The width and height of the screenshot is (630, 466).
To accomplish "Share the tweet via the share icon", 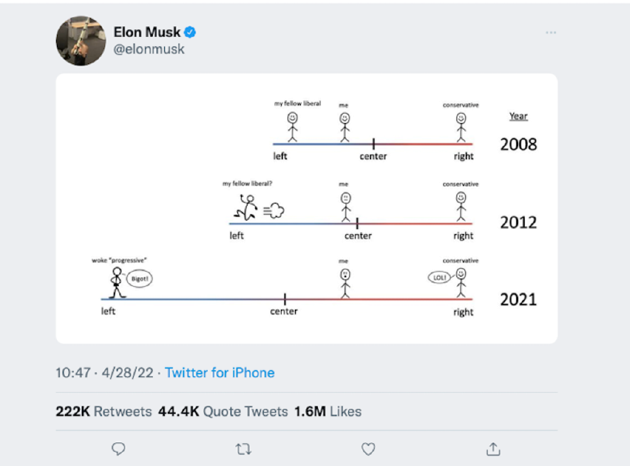I will pyautogui.click(x=493, y=450).
